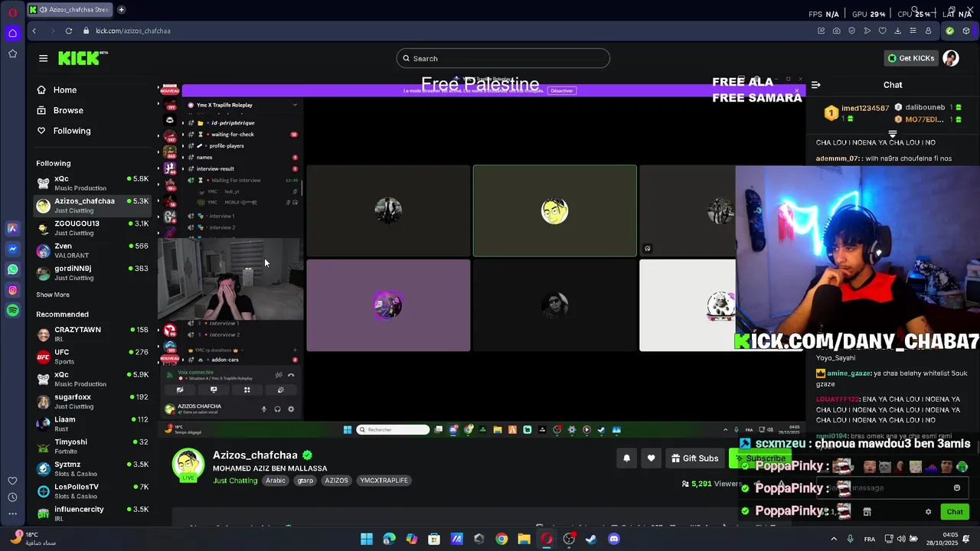Open emoji picker in chat input
Image resolution: width=980 pixels, height=551 pixels.
(x=956, y=487)
